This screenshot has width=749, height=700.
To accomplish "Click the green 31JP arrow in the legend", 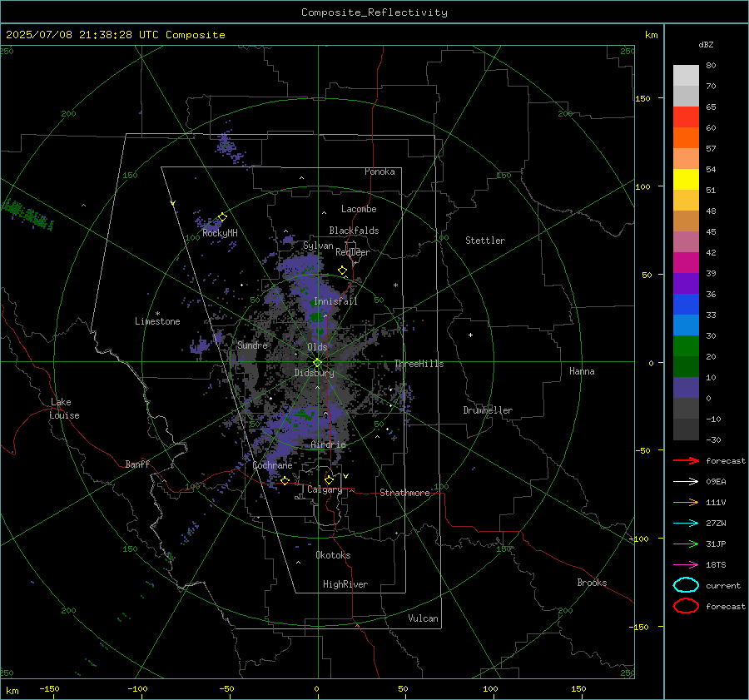I will (686, 544).
